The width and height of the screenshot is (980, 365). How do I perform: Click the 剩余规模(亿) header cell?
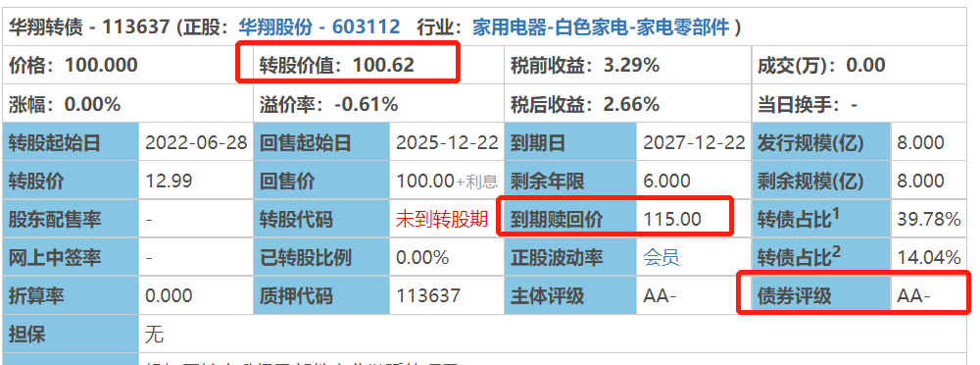click(821, 181)
